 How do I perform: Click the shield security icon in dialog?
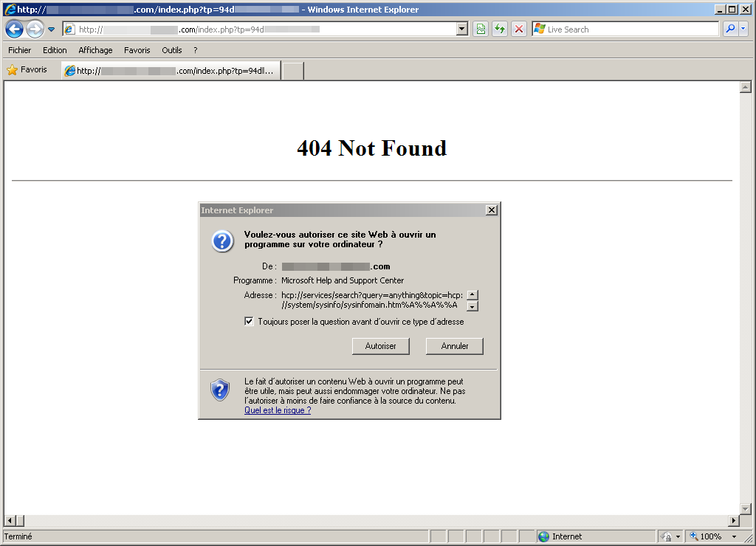click(220, 390)
